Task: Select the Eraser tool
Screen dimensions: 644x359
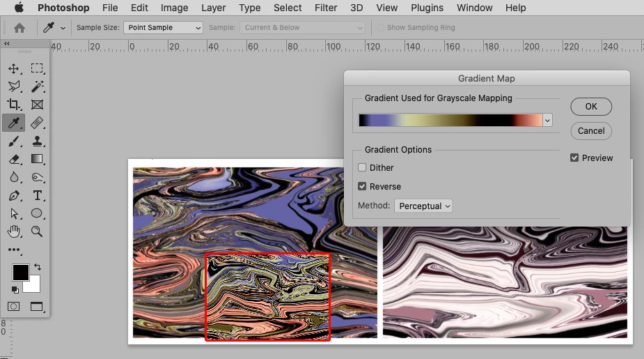Action: click(13, 159)
